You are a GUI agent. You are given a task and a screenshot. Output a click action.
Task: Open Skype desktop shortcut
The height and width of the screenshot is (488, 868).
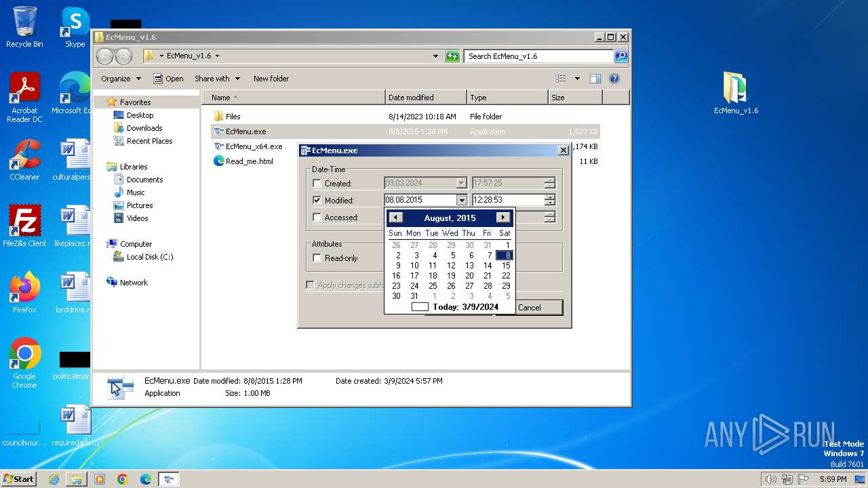tap(75, 27)
